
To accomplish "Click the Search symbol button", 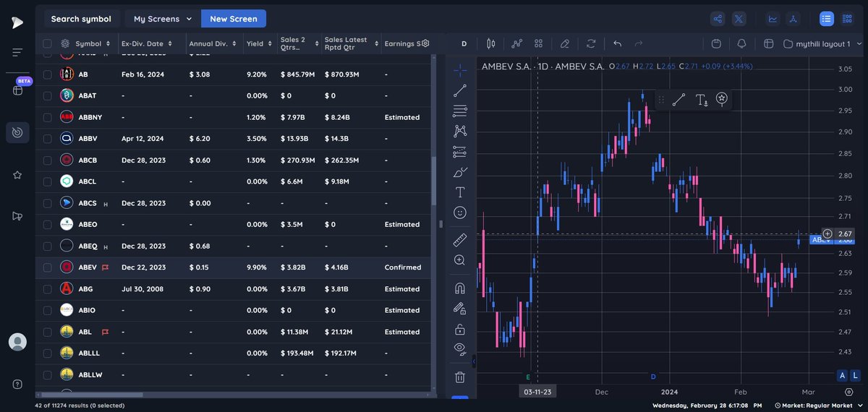I will click(81, 19).
